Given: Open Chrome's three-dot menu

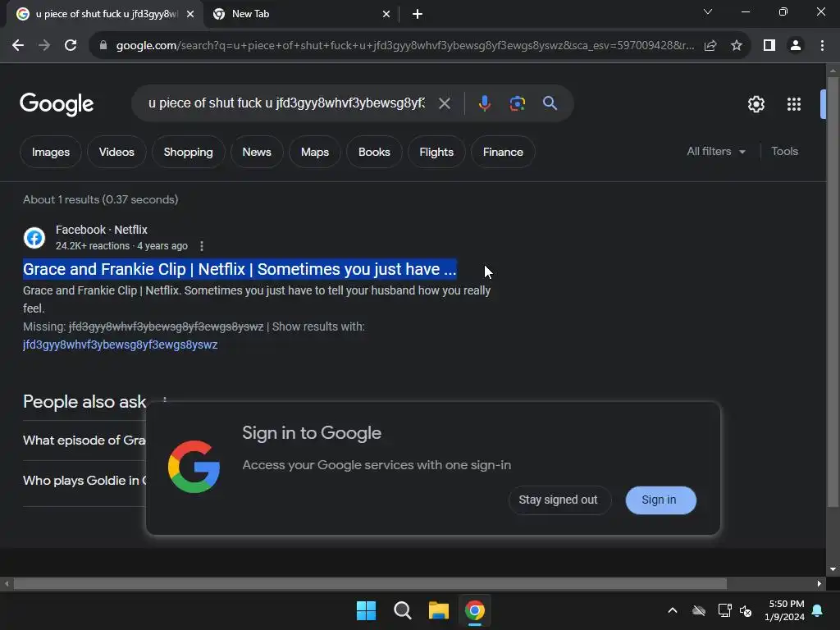Looking at the screenshot, I should (x=822, y=46).
